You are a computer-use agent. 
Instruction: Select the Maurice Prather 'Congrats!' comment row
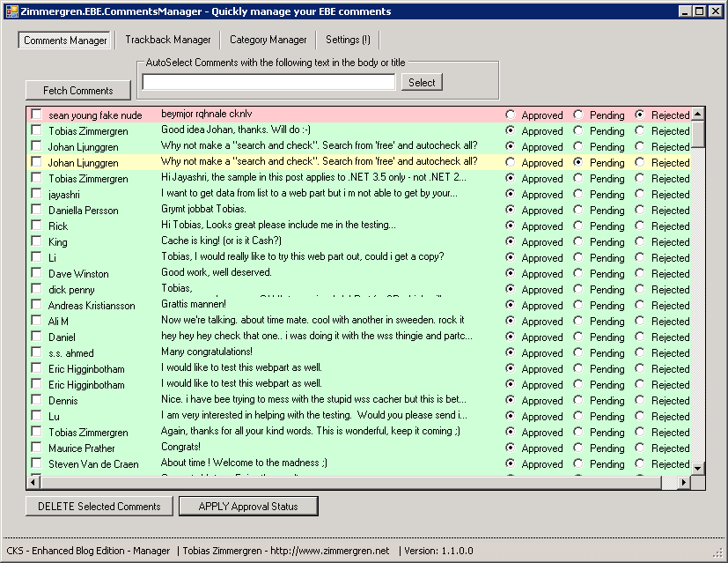click(x=264, y=448)
